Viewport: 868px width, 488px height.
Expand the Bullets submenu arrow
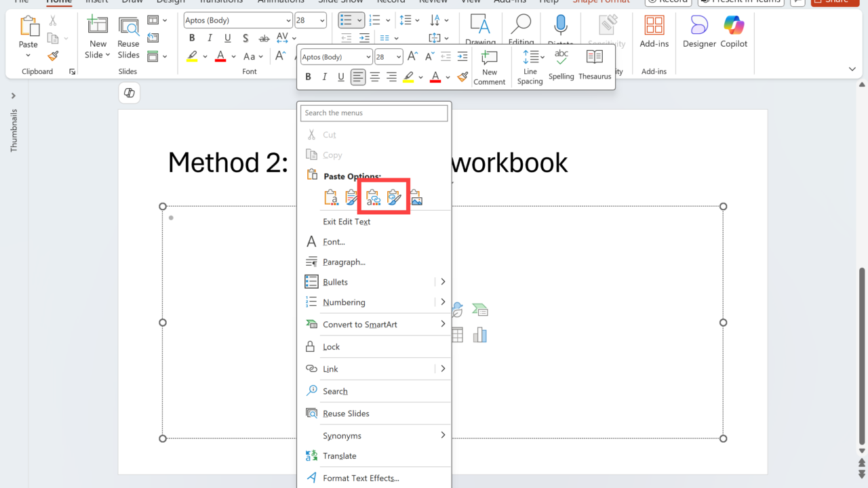443,282
